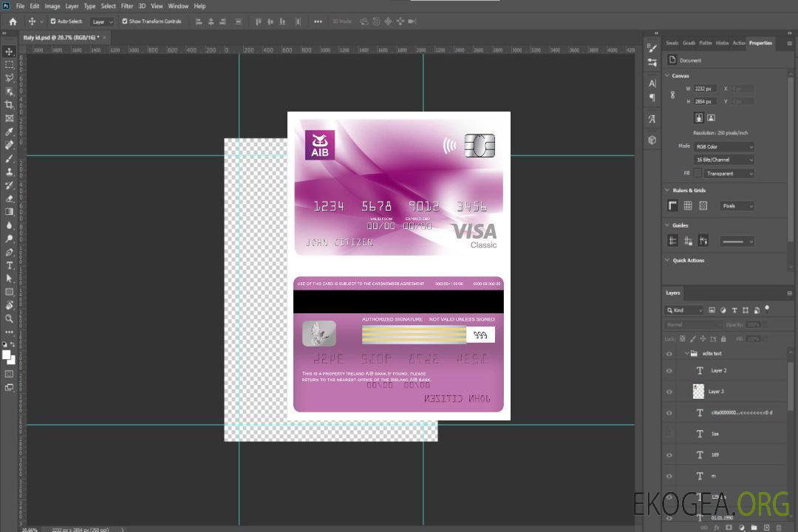Hide the Layer 2 text layer
The width and height of the screenshot is (798, 532).
pyautogui.click(x=669, y=371)
